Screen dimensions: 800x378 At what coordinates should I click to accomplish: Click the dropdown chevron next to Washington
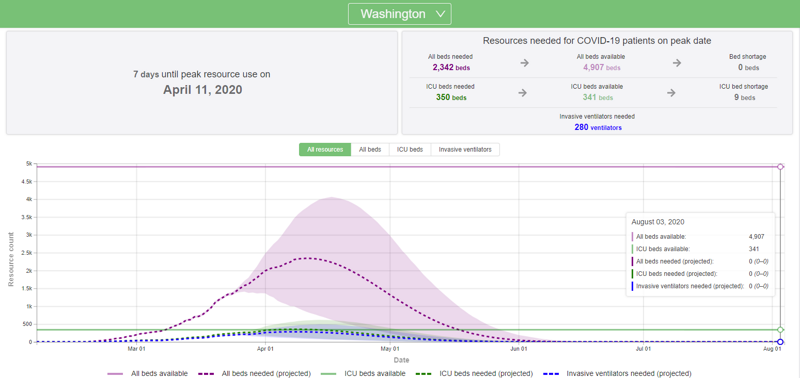coord(441,14)
